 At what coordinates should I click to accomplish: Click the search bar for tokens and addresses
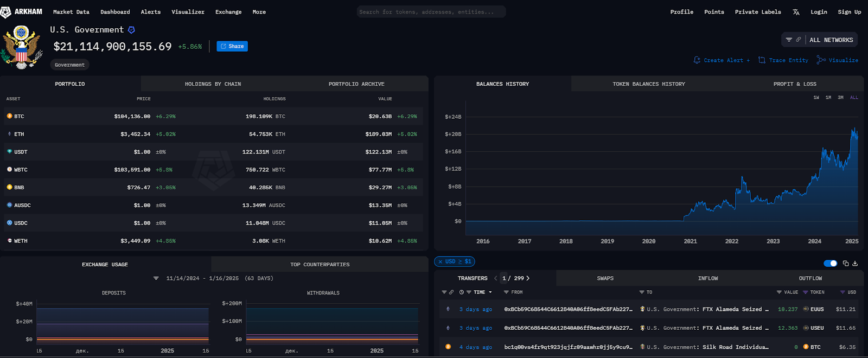pos(431,12)
